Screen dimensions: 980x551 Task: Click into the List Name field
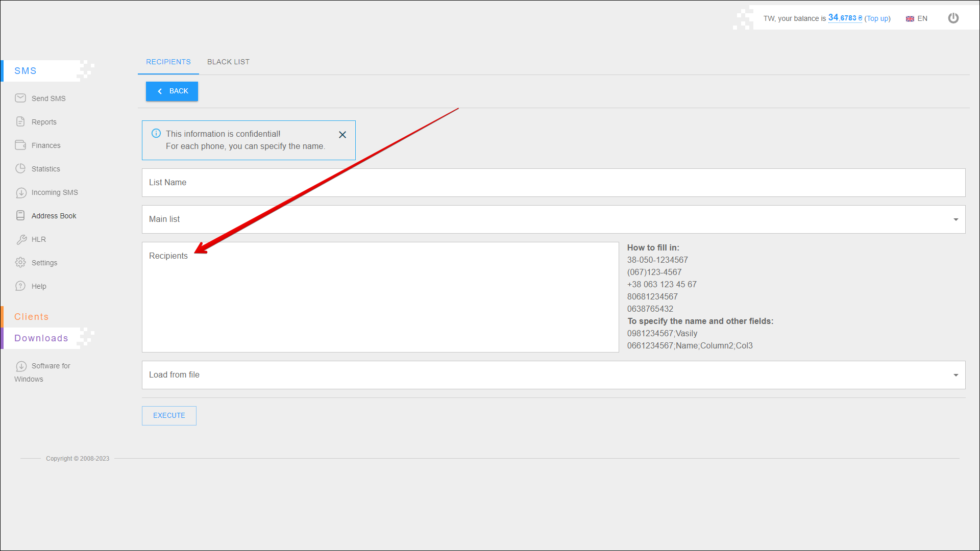553,183
